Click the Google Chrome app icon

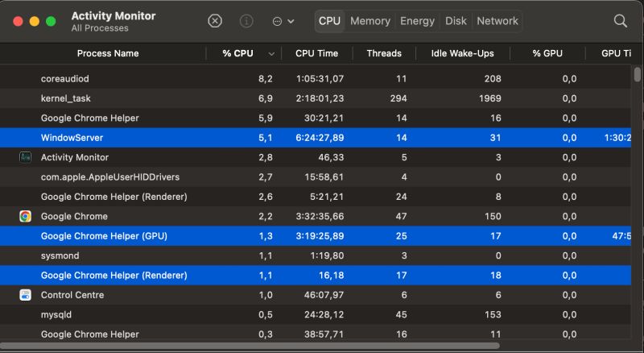click(26, 216)
